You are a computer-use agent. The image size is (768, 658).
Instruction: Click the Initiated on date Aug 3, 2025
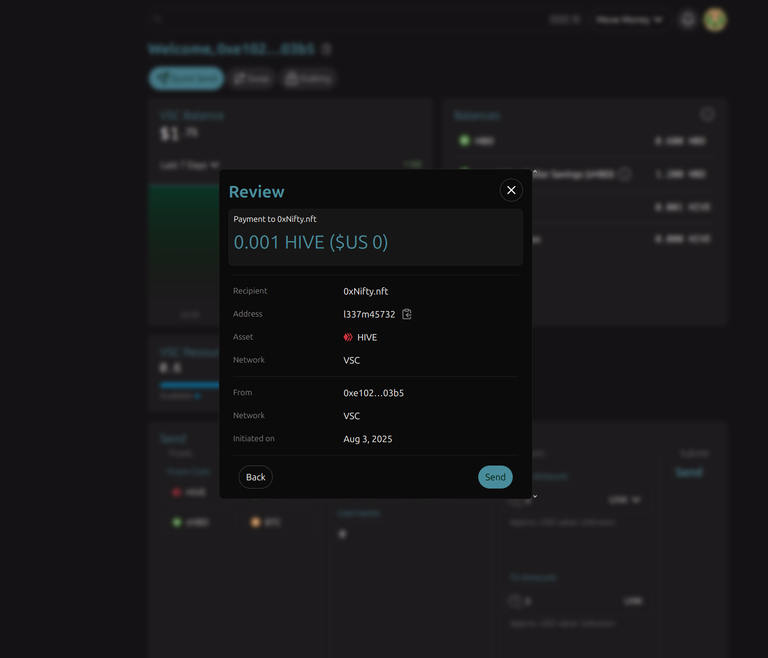[x=367, y=439]
